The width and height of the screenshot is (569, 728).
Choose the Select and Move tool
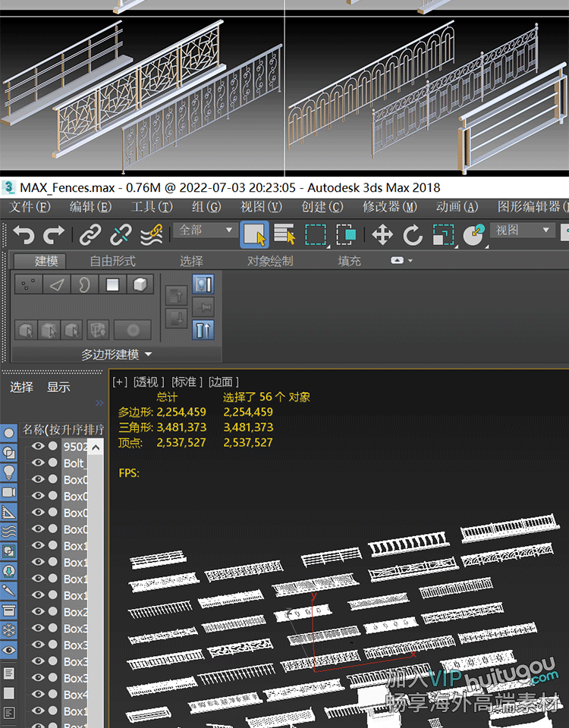(382, 235)
